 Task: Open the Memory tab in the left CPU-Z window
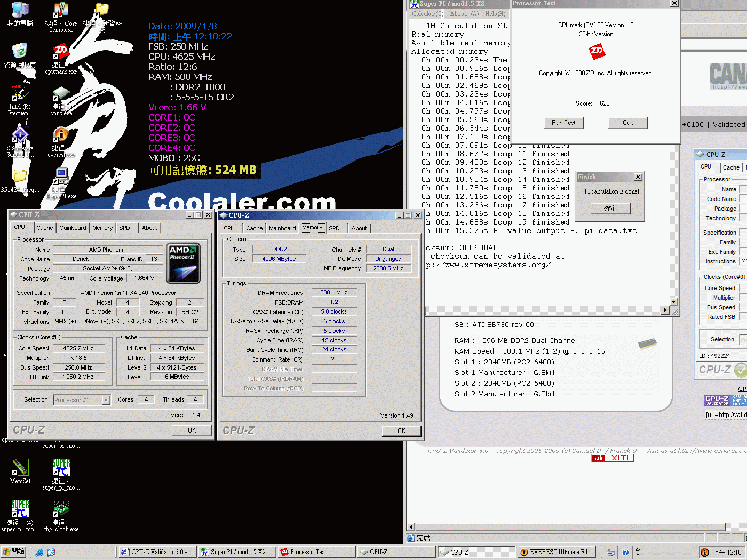coord(102,228)
